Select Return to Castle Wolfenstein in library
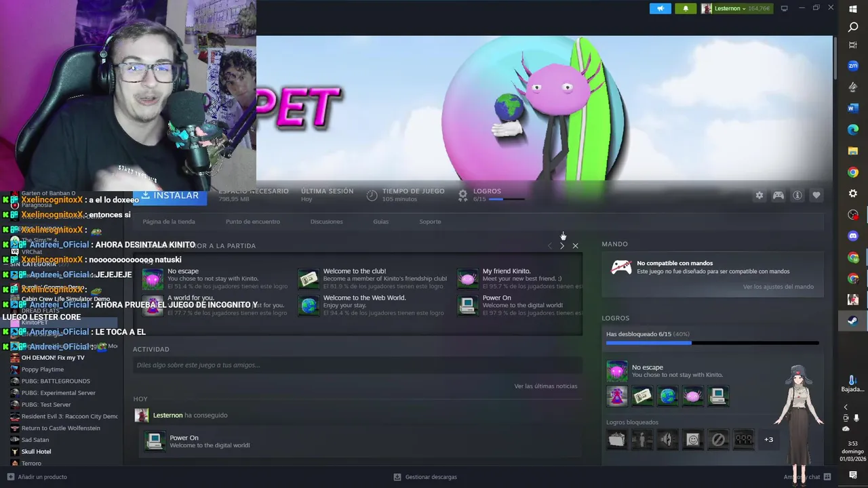 pos(60,428)
